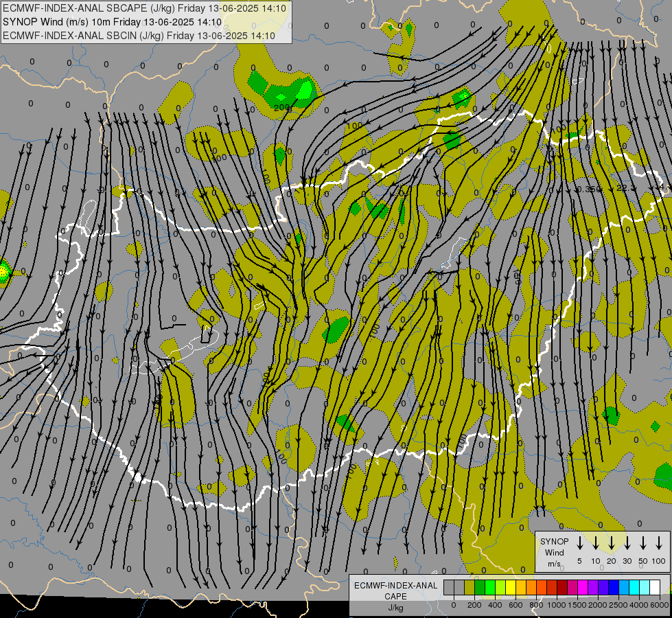
Task: Click the ECMWF-INDEX-ANAL label in color legend
Action: [395, 586]
